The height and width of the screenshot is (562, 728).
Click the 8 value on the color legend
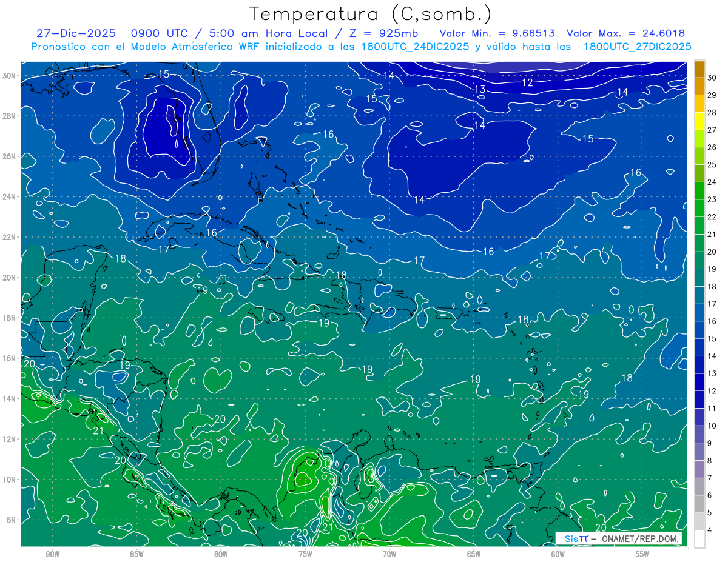(x=710, y=461)
